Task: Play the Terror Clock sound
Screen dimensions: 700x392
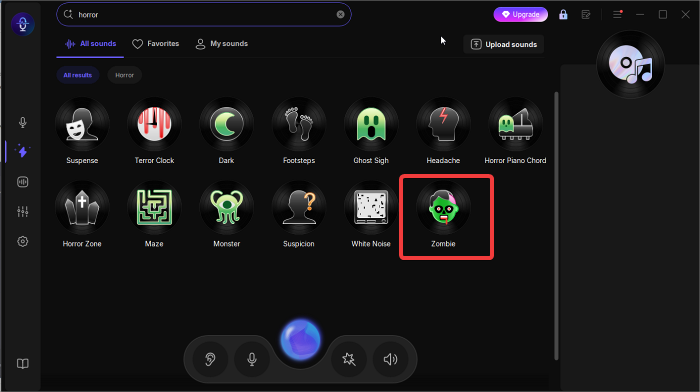Action: point(154,124)
